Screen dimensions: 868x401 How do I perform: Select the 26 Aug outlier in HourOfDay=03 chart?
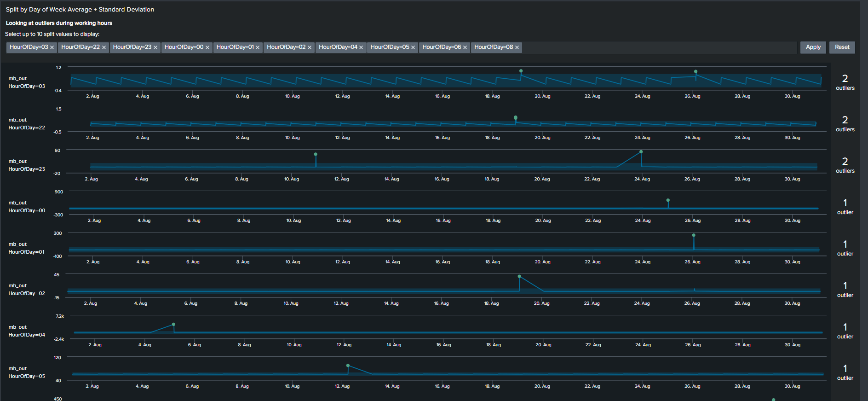(696, 71)
